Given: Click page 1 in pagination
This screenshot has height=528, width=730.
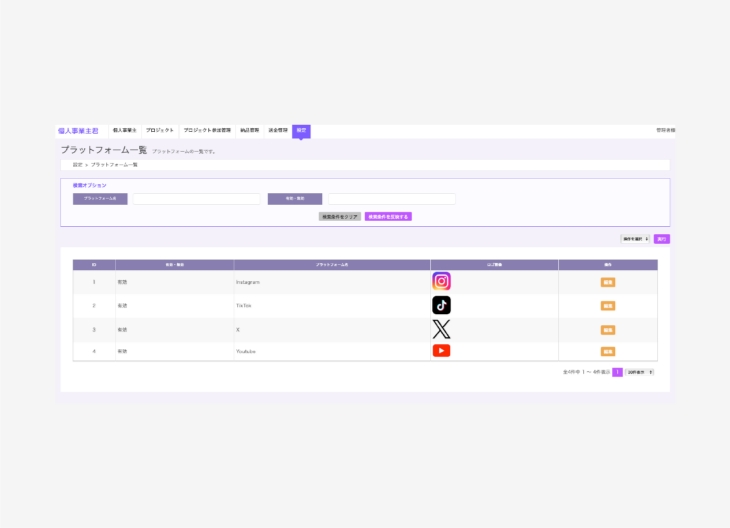Looking at the screenshot, I should coord(617,372).
